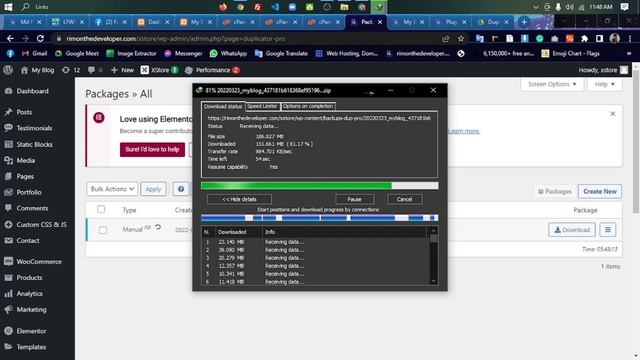Click the connections list scrollbar
Viewport: 640px width, 360px height.
[433, 256]
